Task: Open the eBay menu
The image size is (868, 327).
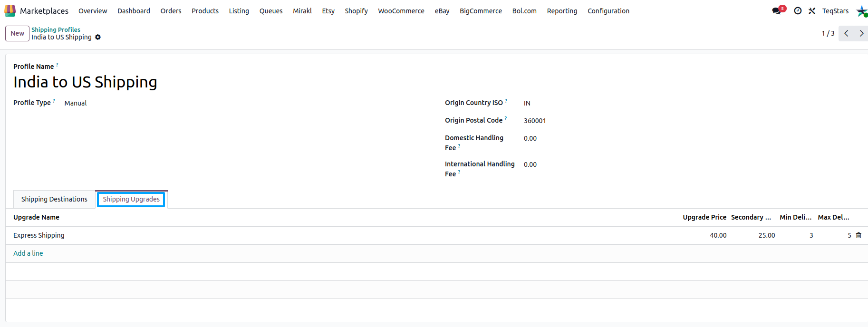Action: pyautogui.click(x=442, y=10)
